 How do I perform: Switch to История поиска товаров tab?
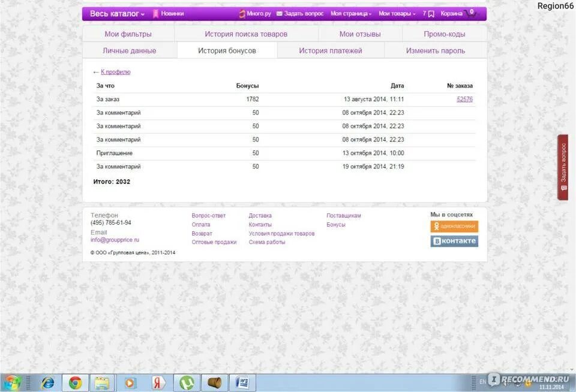[x=246, y=34]
